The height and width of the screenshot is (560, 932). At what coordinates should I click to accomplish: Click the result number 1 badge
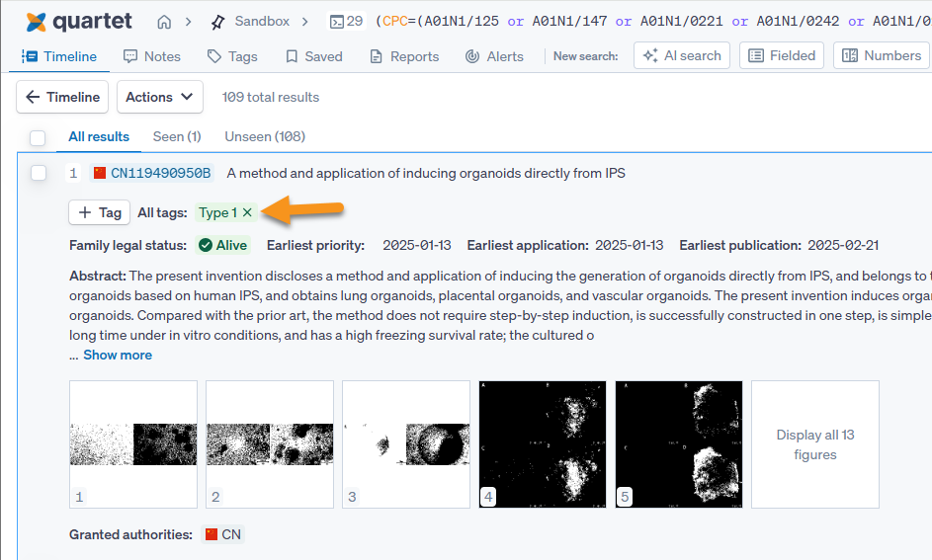73,173
